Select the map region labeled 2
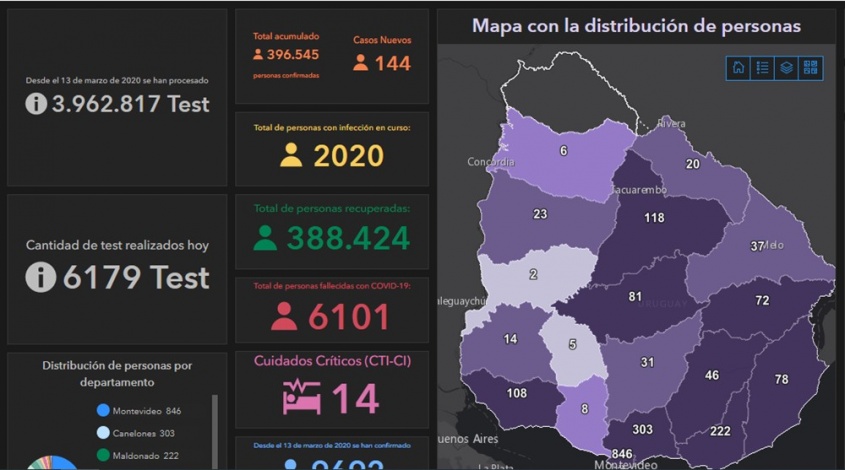The image size is (845, 470). click(x=533, y=274)
